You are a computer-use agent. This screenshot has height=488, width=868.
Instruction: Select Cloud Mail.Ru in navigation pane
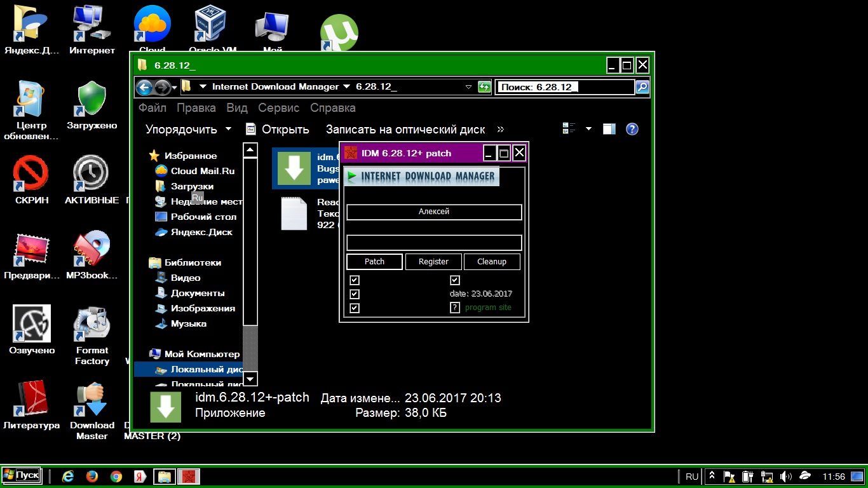pyautogui.click(x=194, y=171)
